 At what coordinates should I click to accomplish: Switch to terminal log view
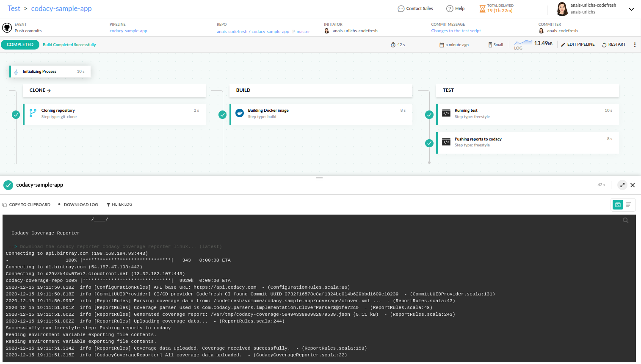[618, 205]
